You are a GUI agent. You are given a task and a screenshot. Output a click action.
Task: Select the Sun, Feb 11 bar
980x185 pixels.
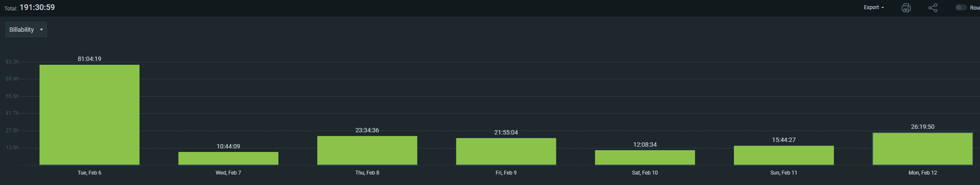[783, 155]
